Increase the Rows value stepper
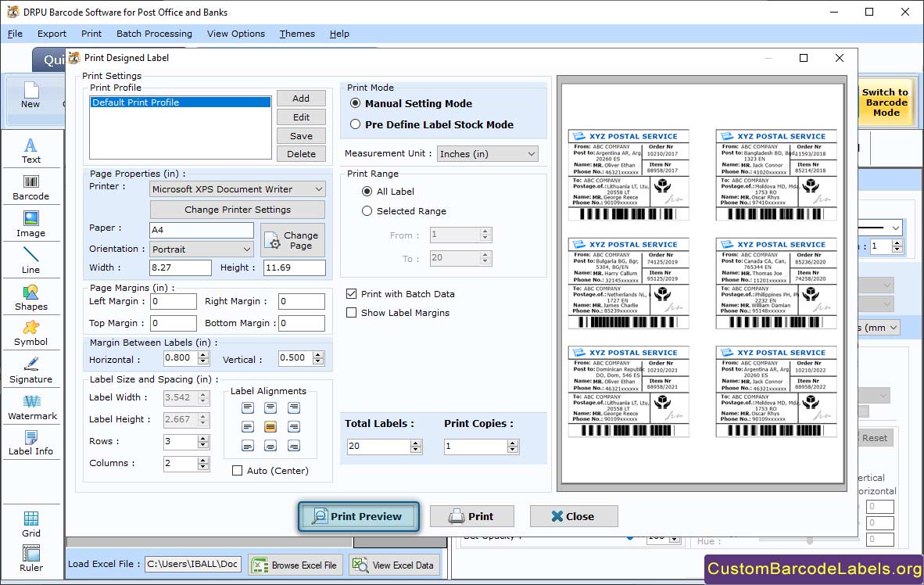 [203, 438]
